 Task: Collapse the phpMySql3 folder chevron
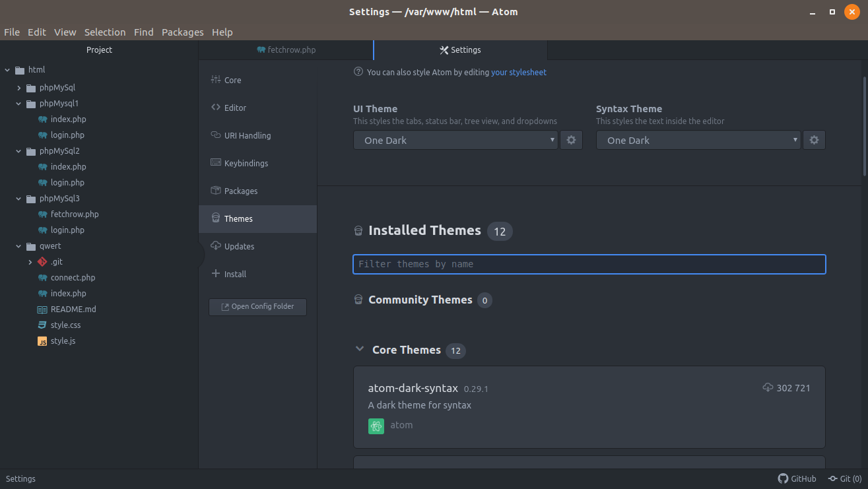point(19,199)
